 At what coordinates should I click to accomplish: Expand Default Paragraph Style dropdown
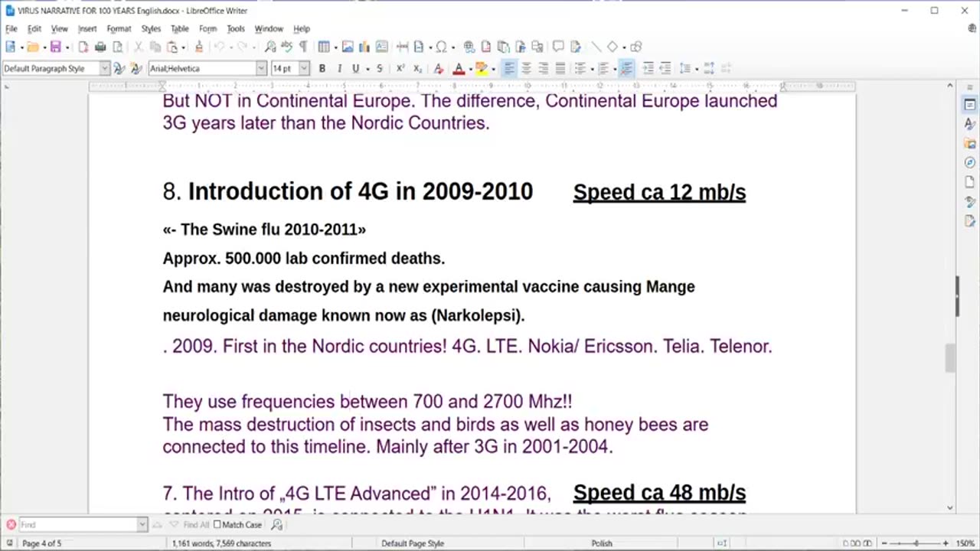(105, 68)
